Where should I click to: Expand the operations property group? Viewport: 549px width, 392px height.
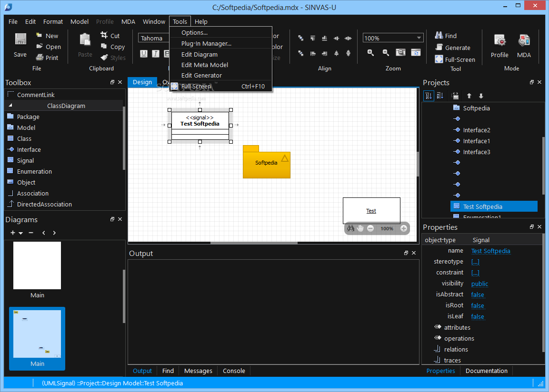click(x=438, y=338)
